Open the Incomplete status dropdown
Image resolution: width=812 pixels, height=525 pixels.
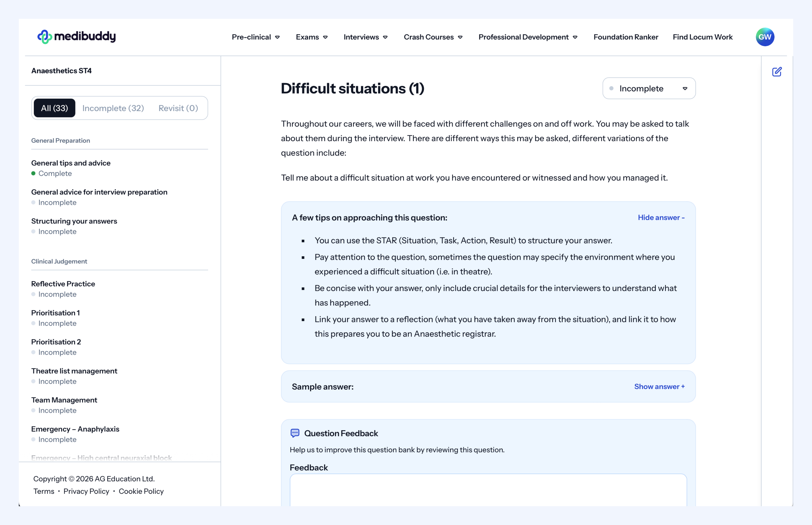pyautogui.click(x=649, y=89)
